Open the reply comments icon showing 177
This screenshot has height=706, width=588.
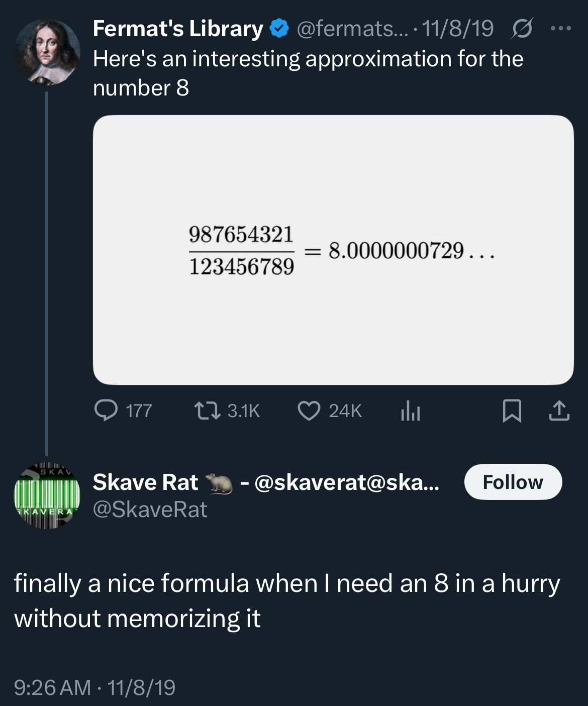pyautogui.click(x=123, y=411)
